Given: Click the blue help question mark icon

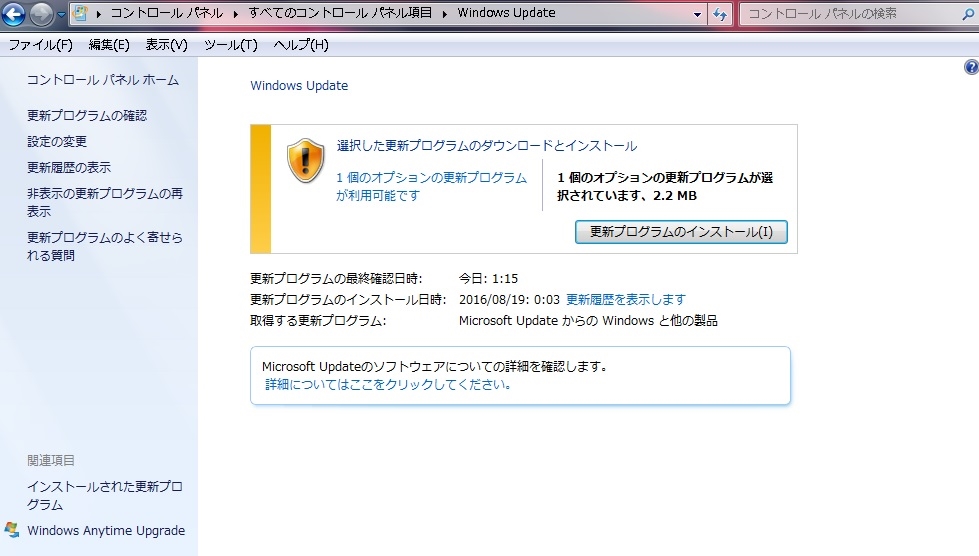Looking at the screenshot, I should [x=971, y=67].
